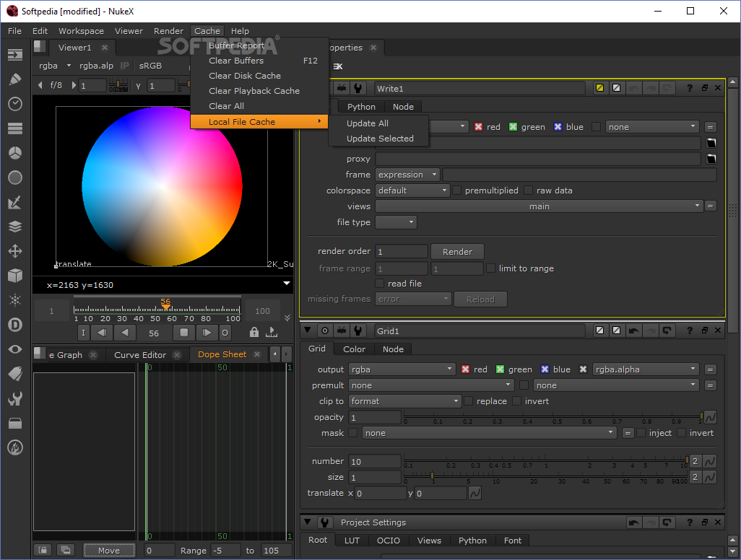Switch to Grid1 Color tab

(x=354, y=349)
